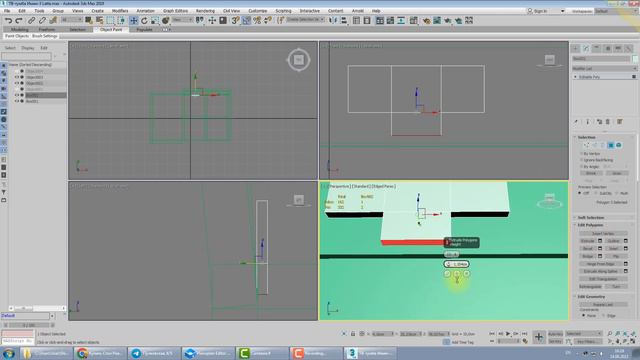Open Select by Name dialog
Screen dimensions: 640x360
(x=99, y=20)
